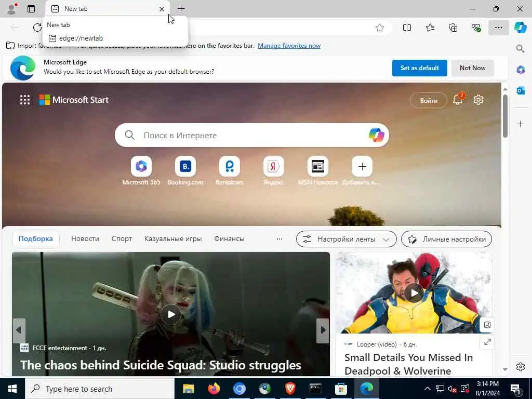Image resolution: width=532 pixels, height=399 pixels.
Task: Open Личные настройки button
Action: [446, 239]
